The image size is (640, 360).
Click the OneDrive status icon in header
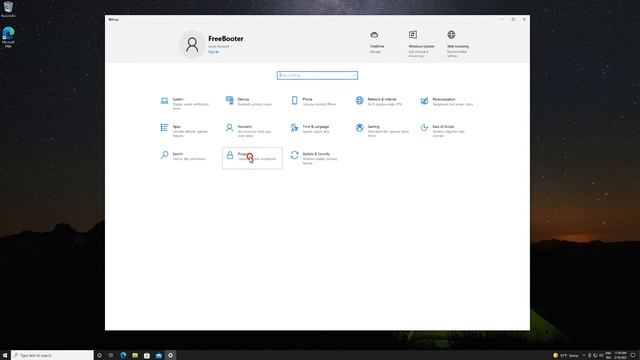tap(374, 35)
